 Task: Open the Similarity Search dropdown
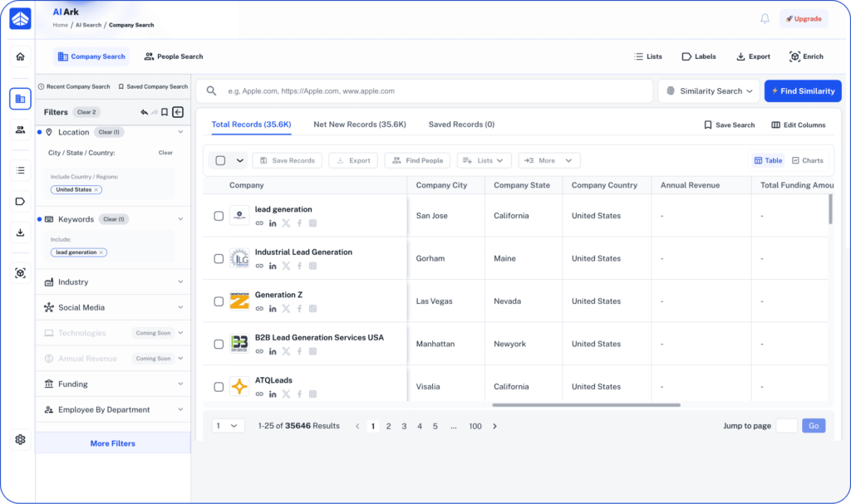(708, 91)
